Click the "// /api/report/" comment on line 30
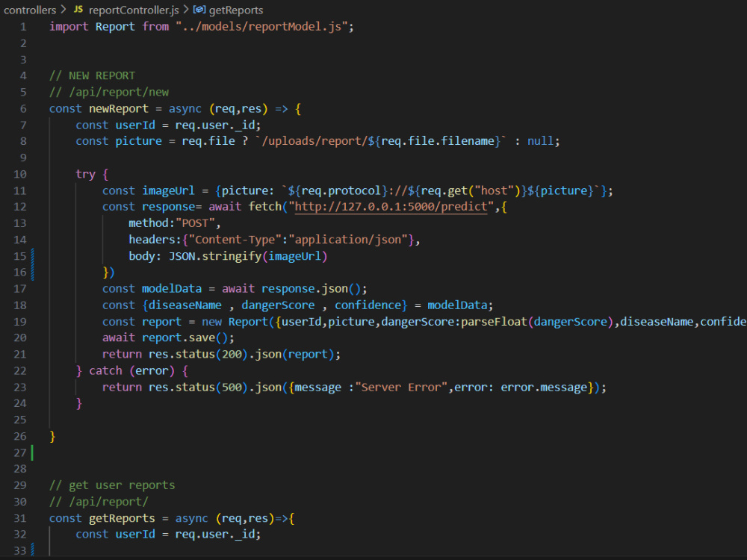747x560 pixels. pyautogui.click(x=99, y=502)
